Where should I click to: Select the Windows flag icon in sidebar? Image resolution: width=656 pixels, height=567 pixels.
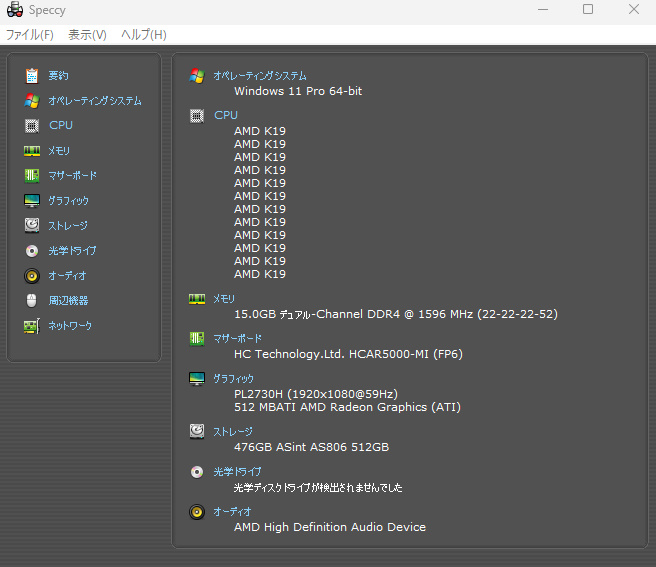point(32,101)
